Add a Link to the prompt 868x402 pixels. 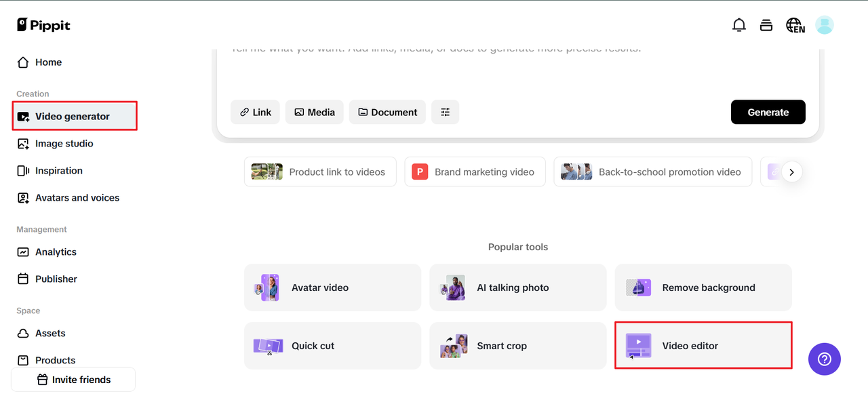(x=255, y=113)
